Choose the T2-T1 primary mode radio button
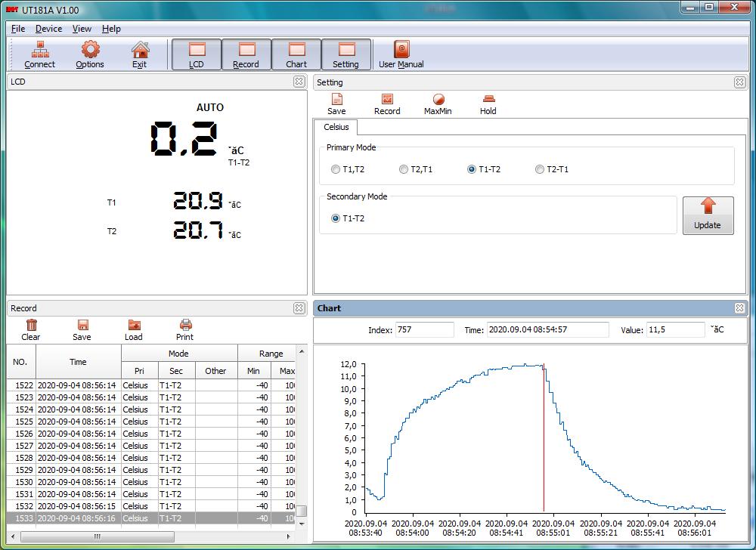Image resolution: width=756 pixels, height=550 pixels. [x=540, y=169]
